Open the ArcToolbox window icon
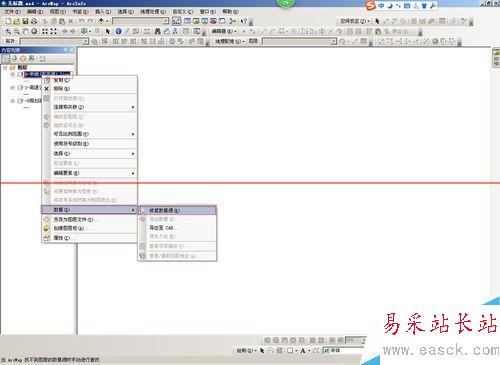Screen dimensions: 500x365 [213, 21]
